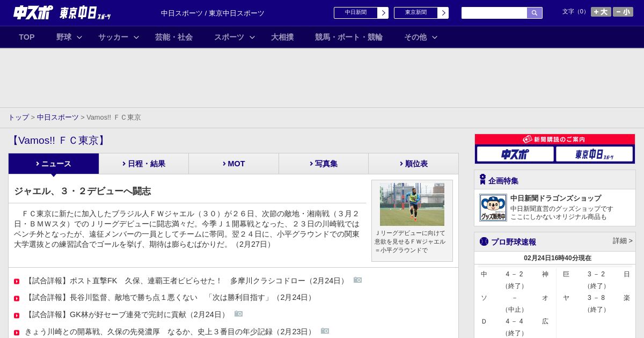
Task: Open the ドラゴンズショップ グッズ販売中 icon
Action: coord(493,208)
